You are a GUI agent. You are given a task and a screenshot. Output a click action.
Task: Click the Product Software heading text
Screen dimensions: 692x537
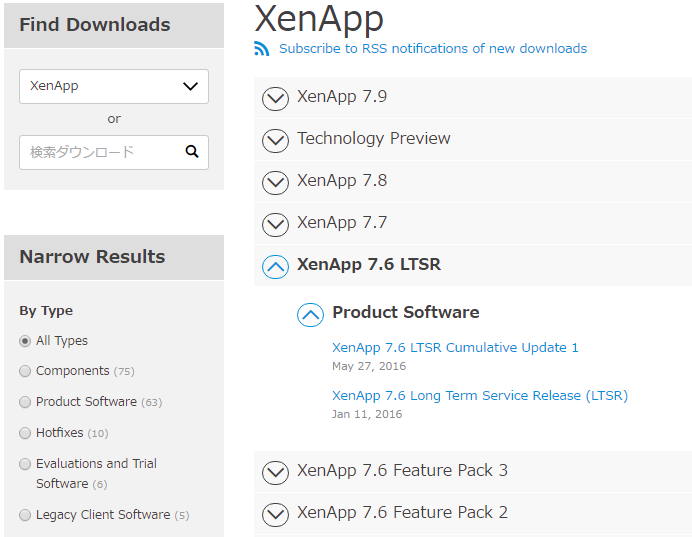click(406, 312)
